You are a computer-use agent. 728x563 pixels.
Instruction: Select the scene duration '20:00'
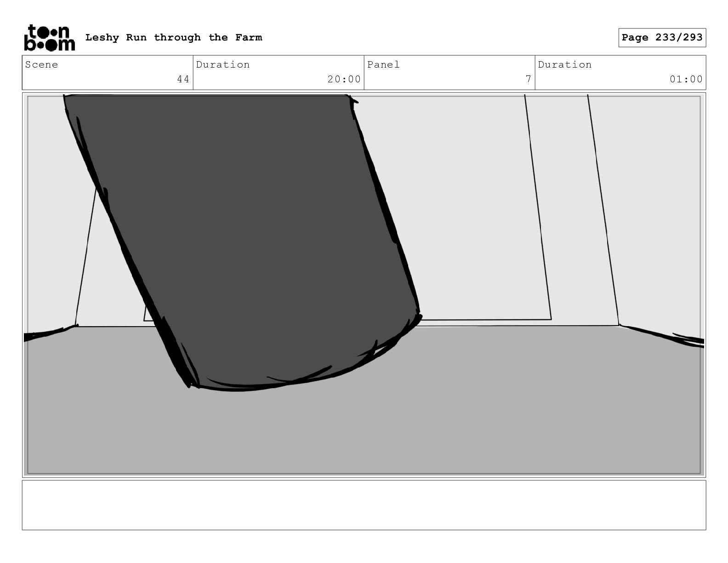click(344, 79)
